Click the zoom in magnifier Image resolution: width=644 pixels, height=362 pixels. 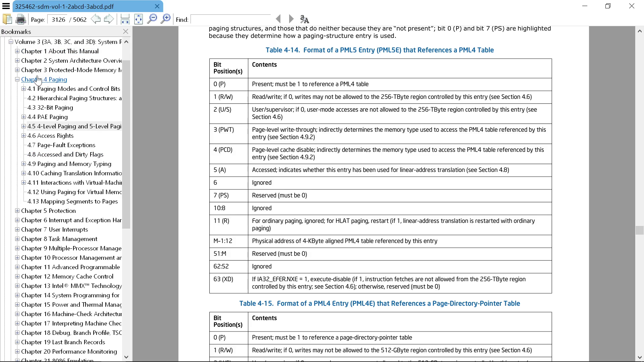tap(166, 19)
